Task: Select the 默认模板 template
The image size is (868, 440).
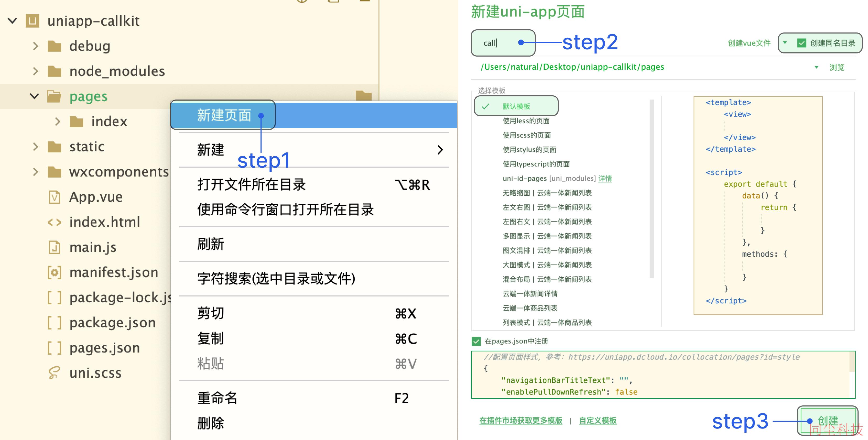Action: (x=516, y=106)
